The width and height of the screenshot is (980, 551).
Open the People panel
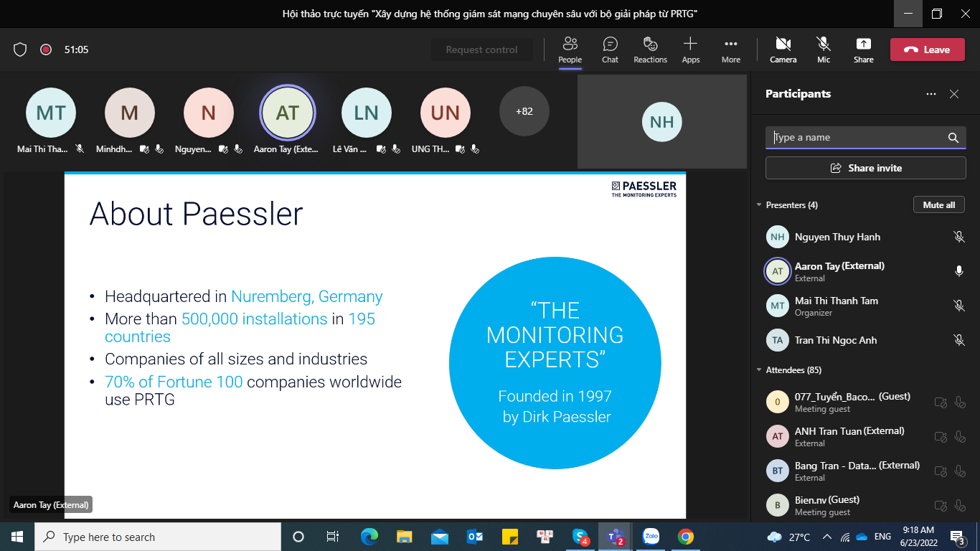click(x=570, y=50)
